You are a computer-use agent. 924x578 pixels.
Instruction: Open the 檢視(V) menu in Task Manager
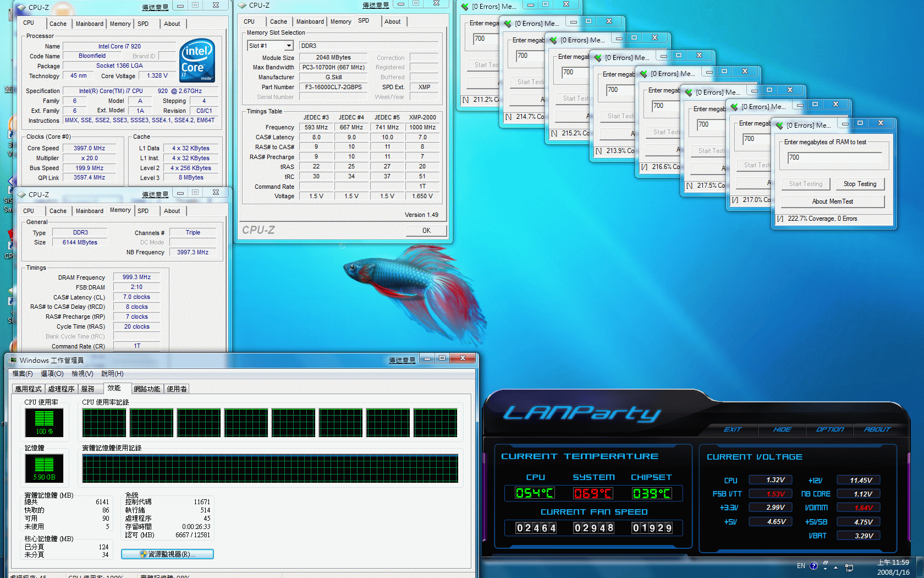82,374
